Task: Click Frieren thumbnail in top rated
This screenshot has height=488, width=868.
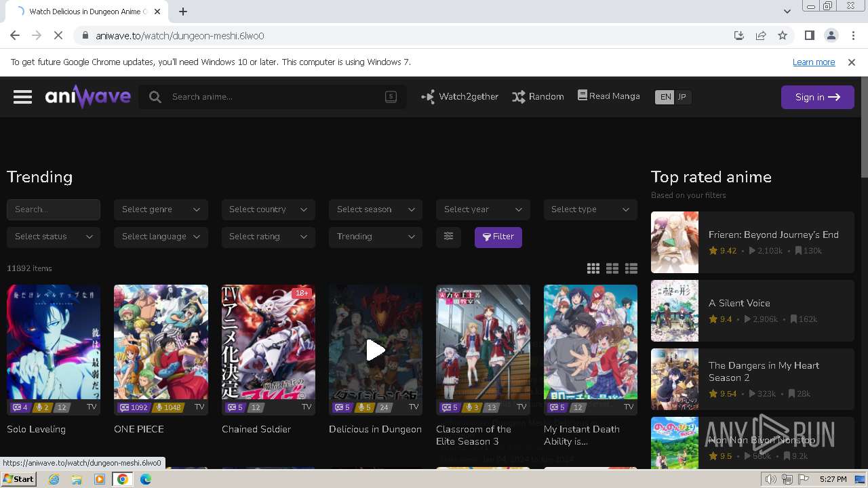Action: (675, 242)
